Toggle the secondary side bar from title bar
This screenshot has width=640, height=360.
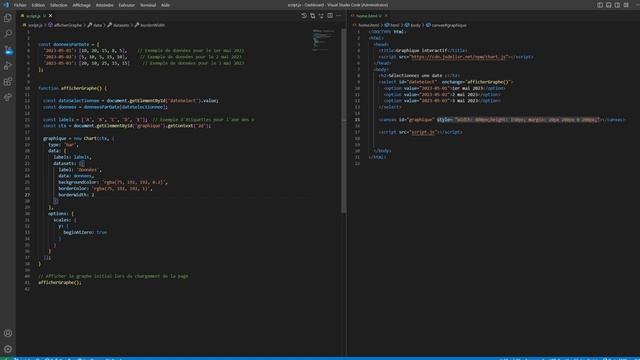[x=617, y=5]
